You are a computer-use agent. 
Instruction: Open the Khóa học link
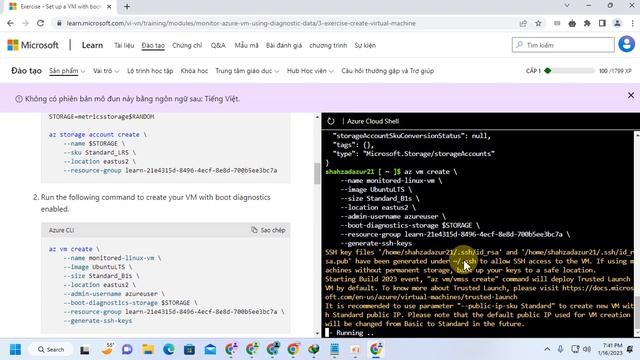coord(194,71)
